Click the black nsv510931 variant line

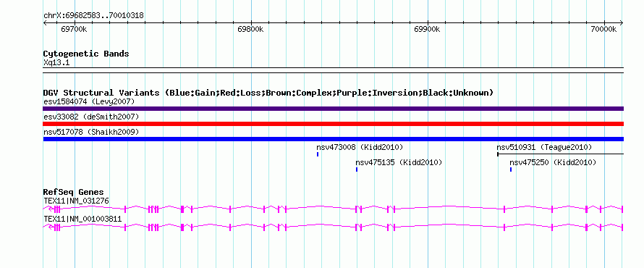point(560,154)
